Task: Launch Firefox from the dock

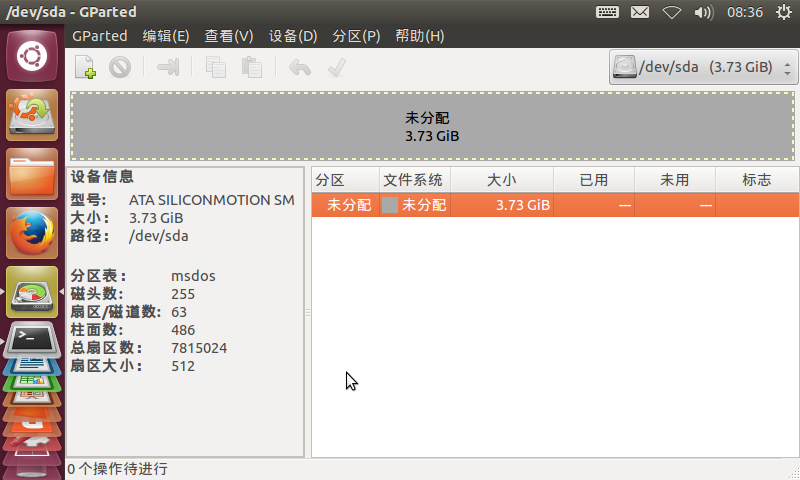Action: click(x=32, y=233)
